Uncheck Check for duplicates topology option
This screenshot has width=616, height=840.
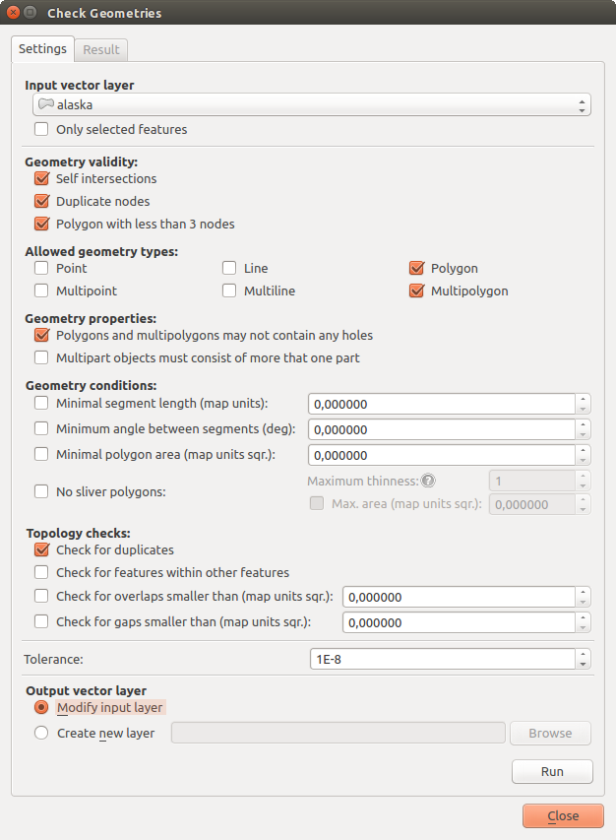point(41,550)
